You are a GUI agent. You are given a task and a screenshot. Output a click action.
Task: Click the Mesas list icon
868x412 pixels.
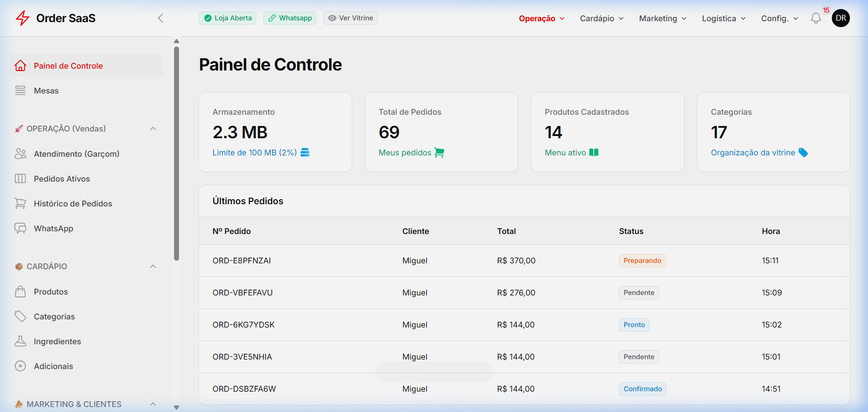click(20, 90)
